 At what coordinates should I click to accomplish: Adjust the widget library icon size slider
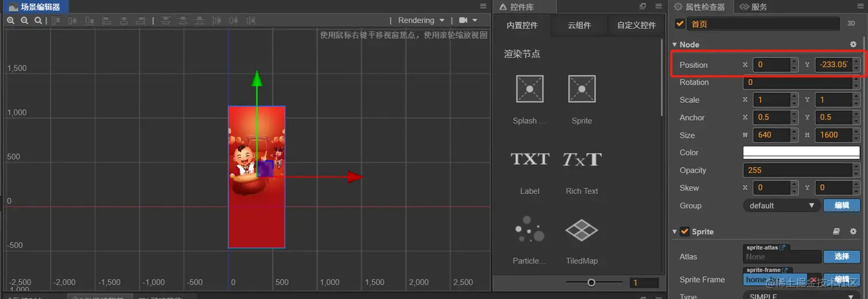594,282
